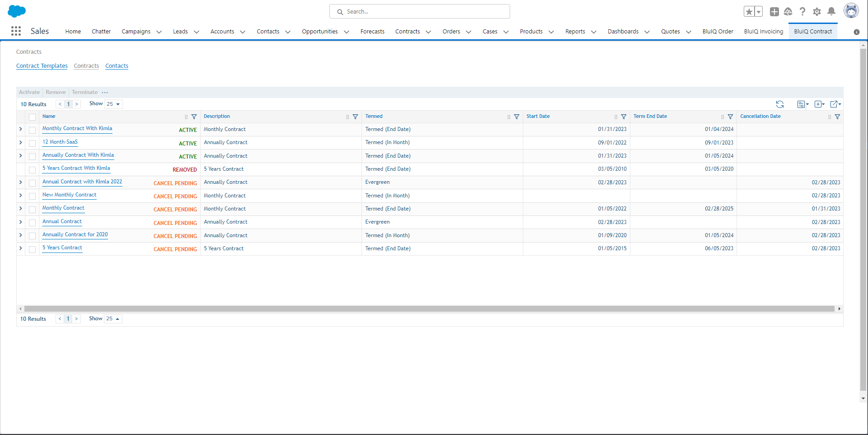Select the 5 Years Contract row checkbox
Viewport: 868px width, 435px height.
32,249
